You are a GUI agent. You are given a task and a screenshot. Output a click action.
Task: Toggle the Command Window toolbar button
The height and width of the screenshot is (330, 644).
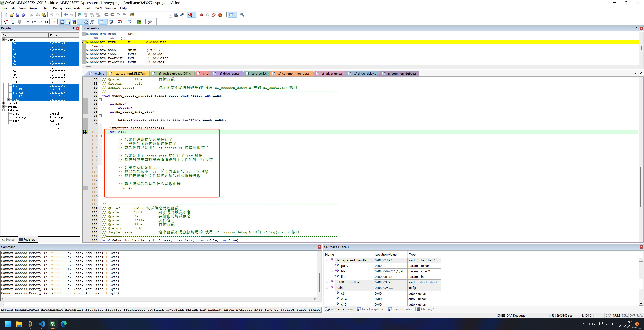(62, 22)
